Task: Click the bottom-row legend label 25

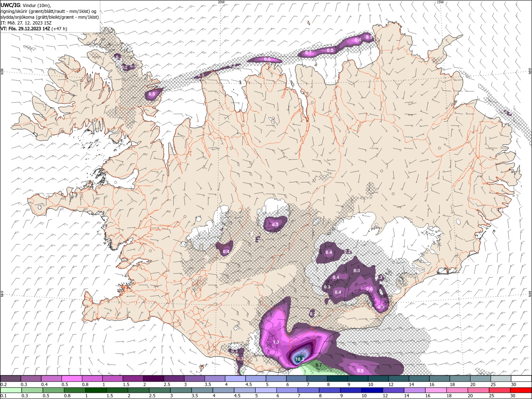Action: [x=491, y=396]
